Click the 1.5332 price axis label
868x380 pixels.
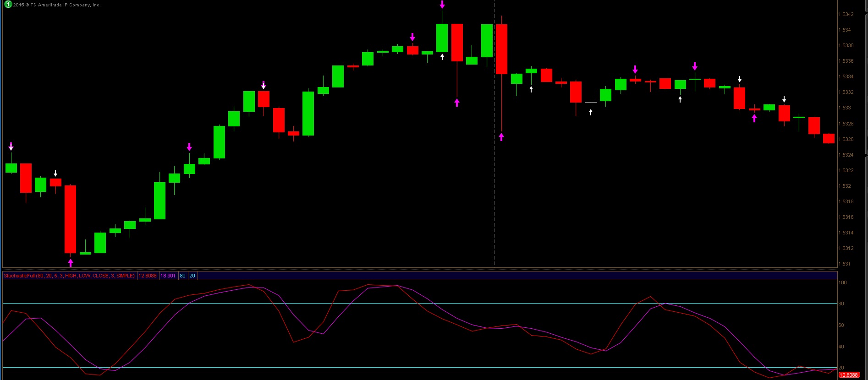pos(846,92)
